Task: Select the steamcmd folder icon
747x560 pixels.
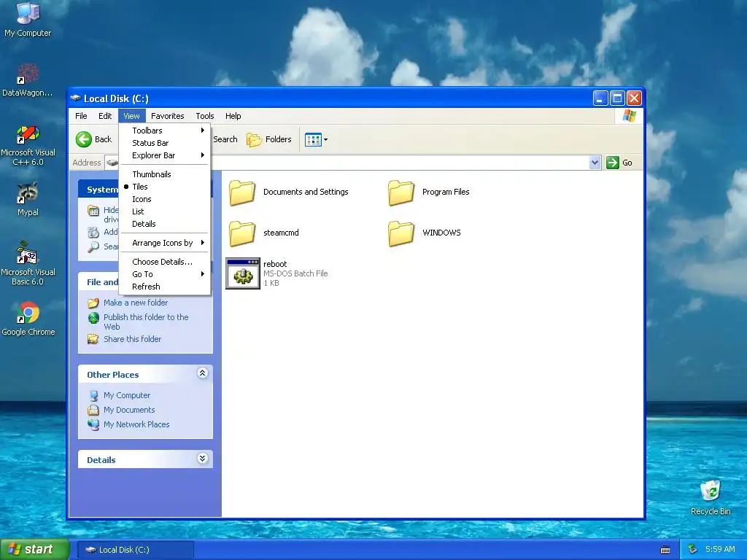Action: point(242,233)
